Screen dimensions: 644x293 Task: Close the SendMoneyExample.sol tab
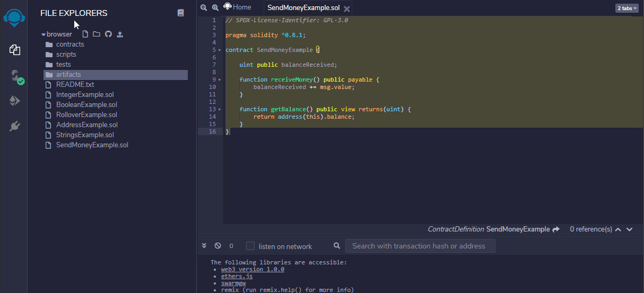pos(346,8)
